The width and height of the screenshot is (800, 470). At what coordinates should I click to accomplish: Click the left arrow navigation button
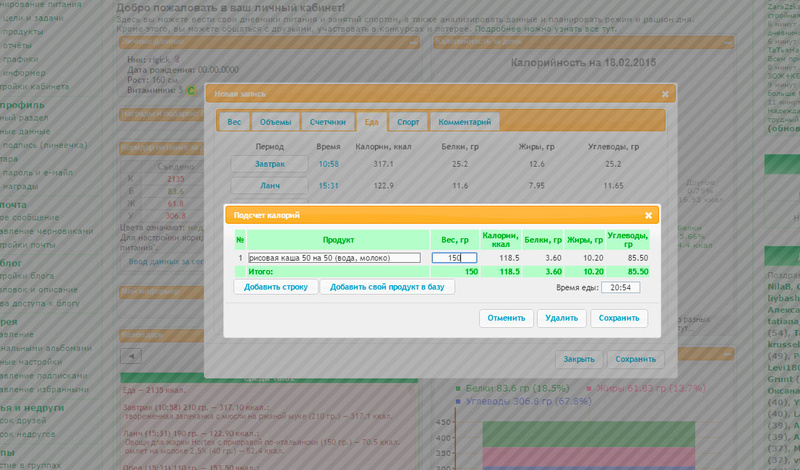pyautogui.click(x=131, y=356)
